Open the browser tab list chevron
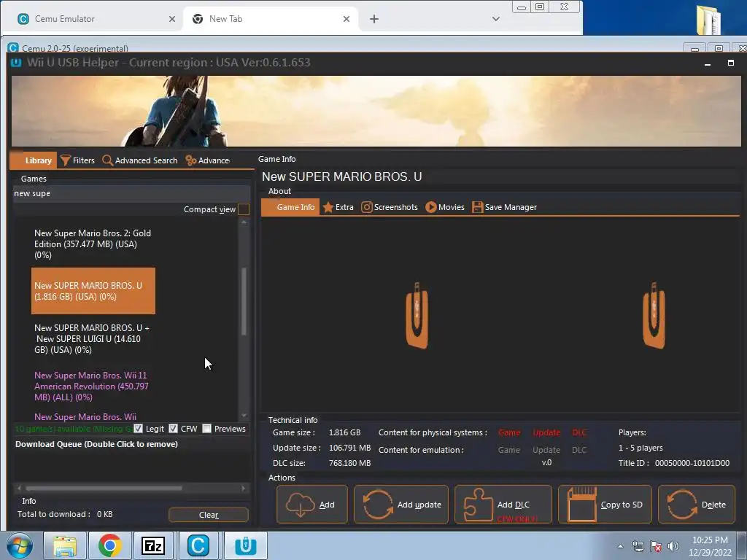The height and width of the screenshot is (560, 747). pos(496,19)
